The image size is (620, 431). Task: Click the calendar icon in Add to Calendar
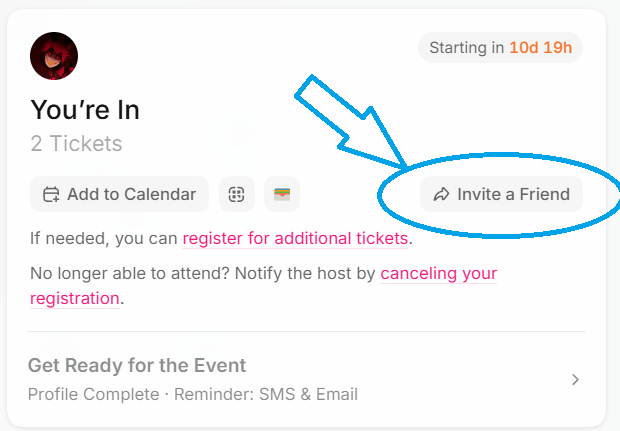click(x=50, y=195)
